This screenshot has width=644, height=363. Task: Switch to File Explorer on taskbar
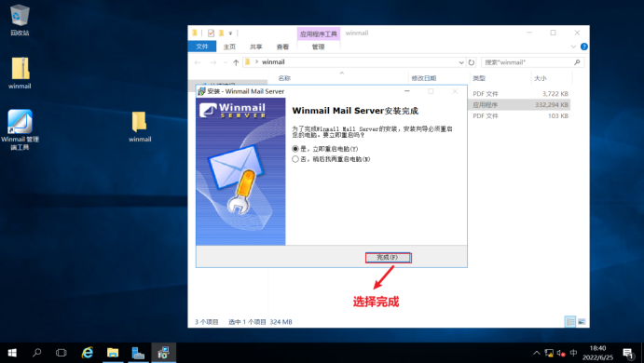coord(113,353)
